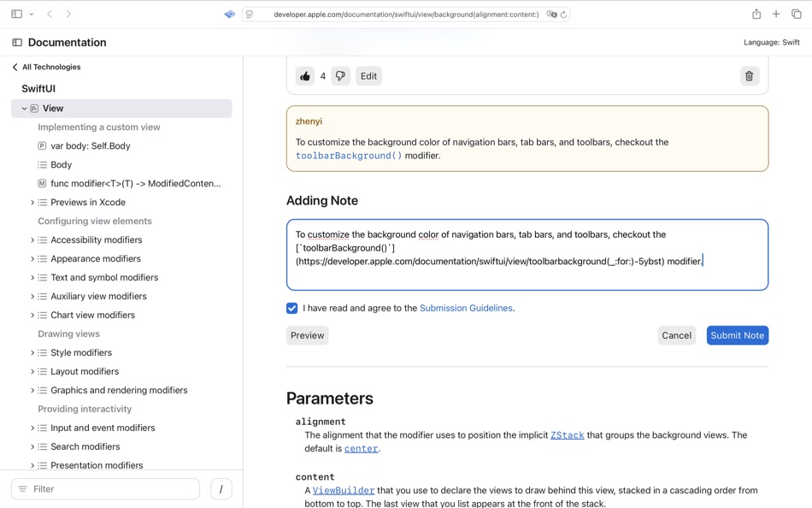The height and width of the screenshot is (508, 812).
Task: Click the thumbs up icon
Action: click(305, 76)
